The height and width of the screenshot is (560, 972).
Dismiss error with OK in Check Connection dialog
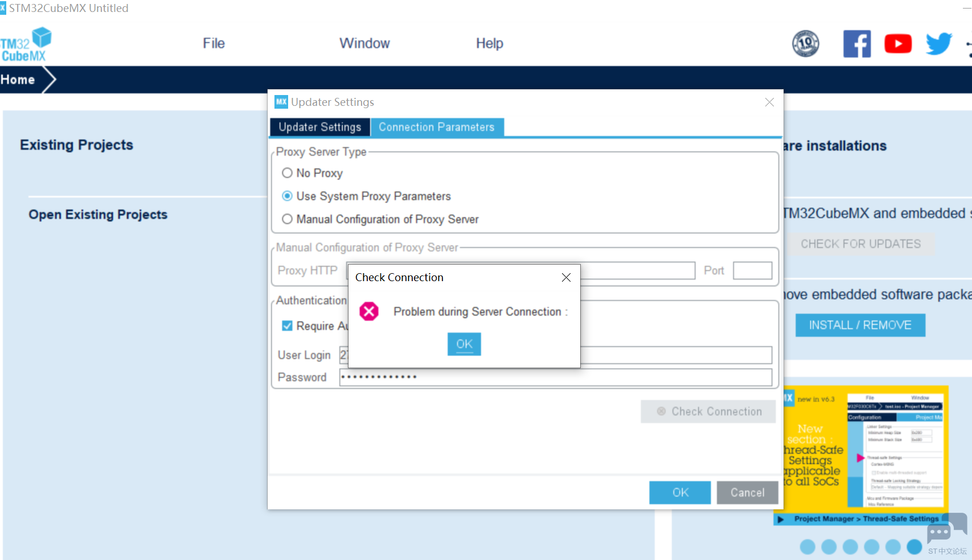[x=464, y=344]
